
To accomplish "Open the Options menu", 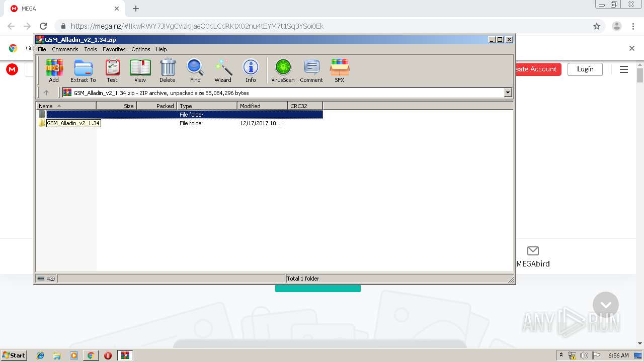I will [141, 49].
